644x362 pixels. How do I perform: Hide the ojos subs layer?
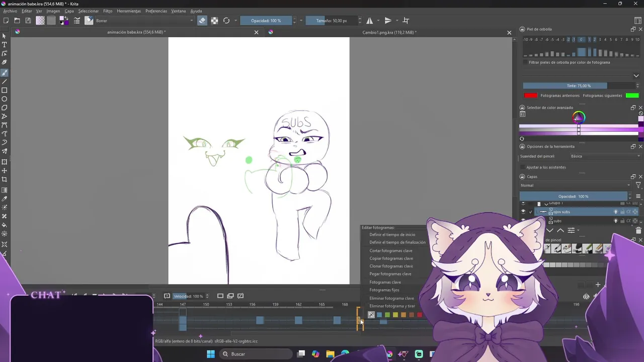[523, 212]
